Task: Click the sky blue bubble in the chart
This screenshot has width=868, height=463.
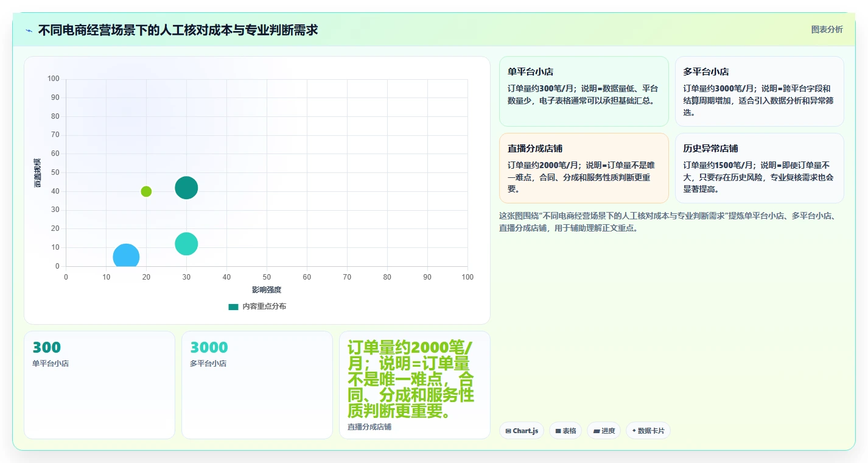Action: [x=126, y=256]
